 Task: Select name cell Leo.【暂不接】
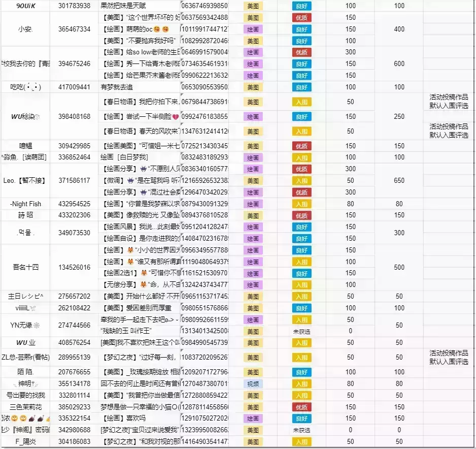pos(25,181)
